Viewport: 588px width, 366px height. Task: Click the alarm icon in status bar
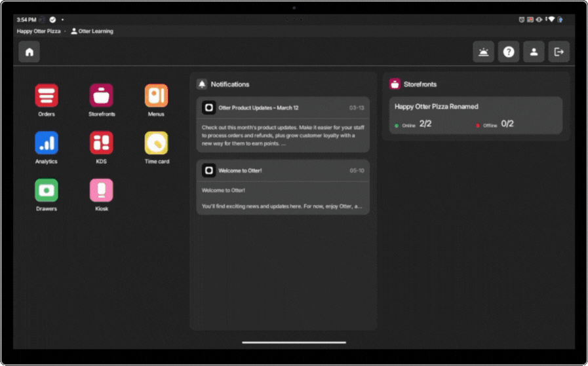(522, 20)
